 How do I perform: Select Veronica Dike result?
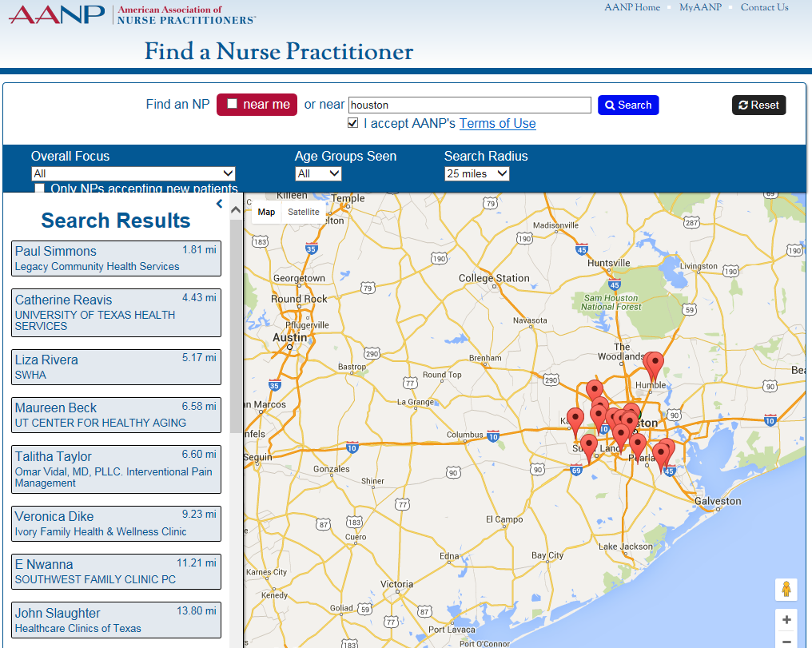[116, 524]
